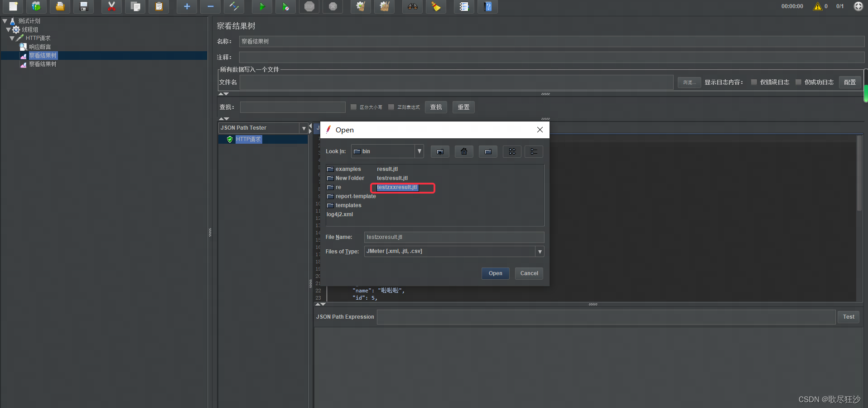Click the remote engine status icon in the top-right corner
Screen dimensions: 868x408
point(858,6)
